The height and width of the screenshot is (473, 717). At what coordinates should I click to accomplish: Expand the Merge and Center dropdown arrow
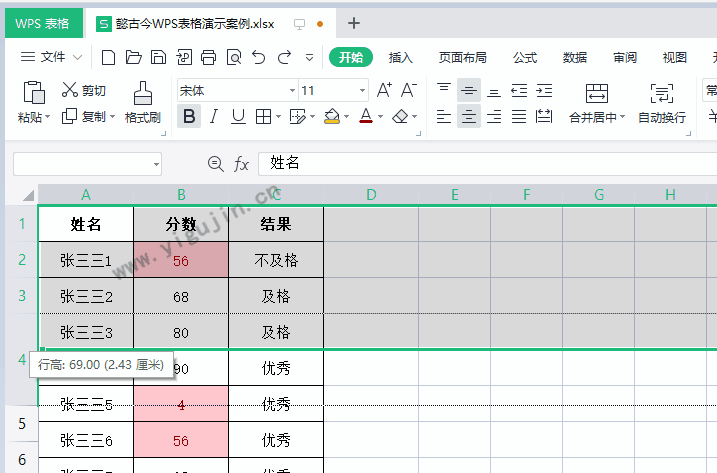click(x=622, y=118)
